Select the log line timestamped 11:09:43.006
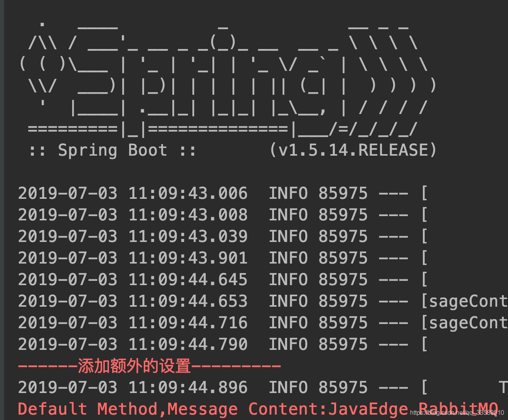508x420 pixels. 223,193
